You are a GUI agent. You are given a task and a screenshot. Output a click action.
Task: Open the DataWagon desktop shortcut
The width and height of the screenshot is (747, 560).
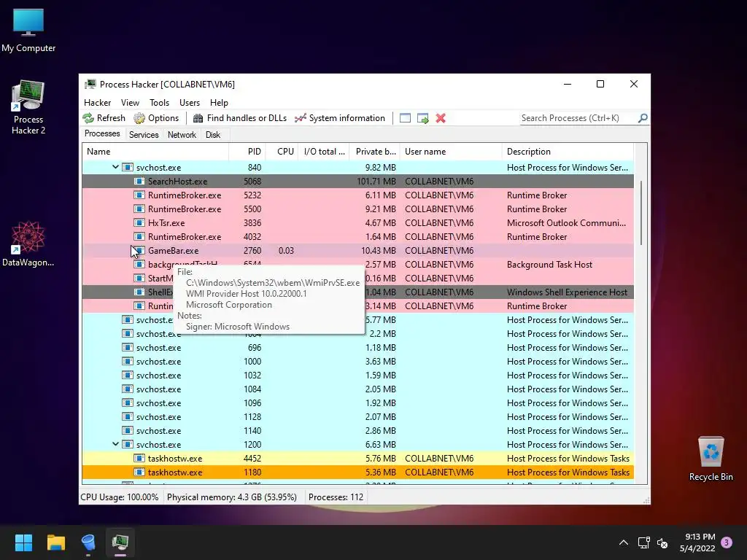[28, 244]
